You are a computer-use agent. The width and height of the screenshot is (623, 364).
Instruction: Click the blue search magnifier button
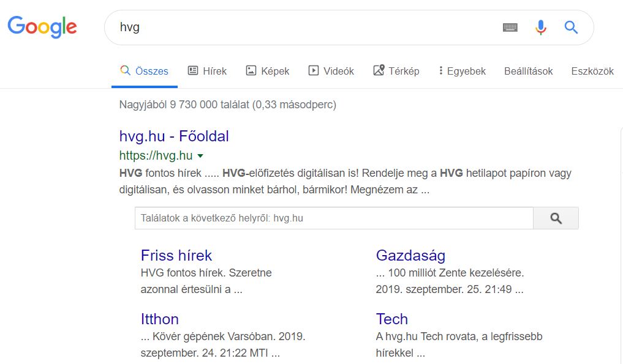[571, 28]
